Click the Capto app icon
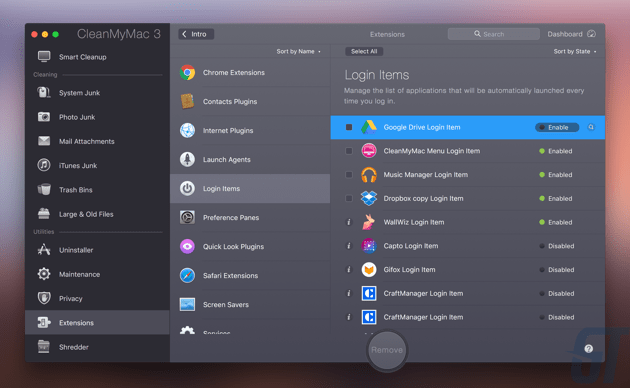Image resolution: width=630 pixels, height=388 pixels. [368, 246]
